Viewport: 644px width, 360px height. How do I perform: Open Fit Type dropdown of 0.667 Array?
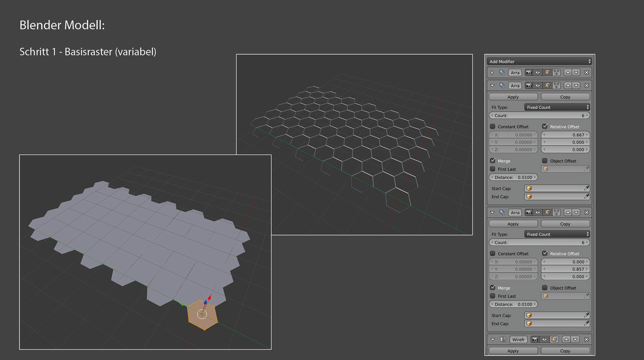click(x=557, y=107)
